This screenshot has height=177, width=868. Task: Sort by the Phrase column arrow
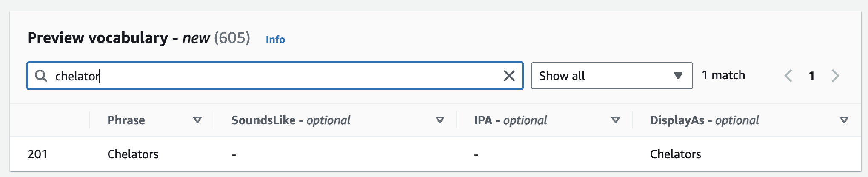197,120
